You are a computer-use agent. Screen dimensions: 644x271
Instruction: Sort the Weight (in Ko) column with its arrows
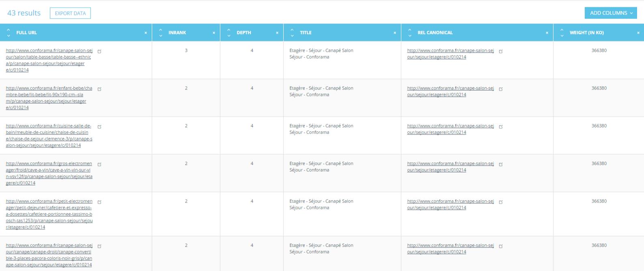562,32
